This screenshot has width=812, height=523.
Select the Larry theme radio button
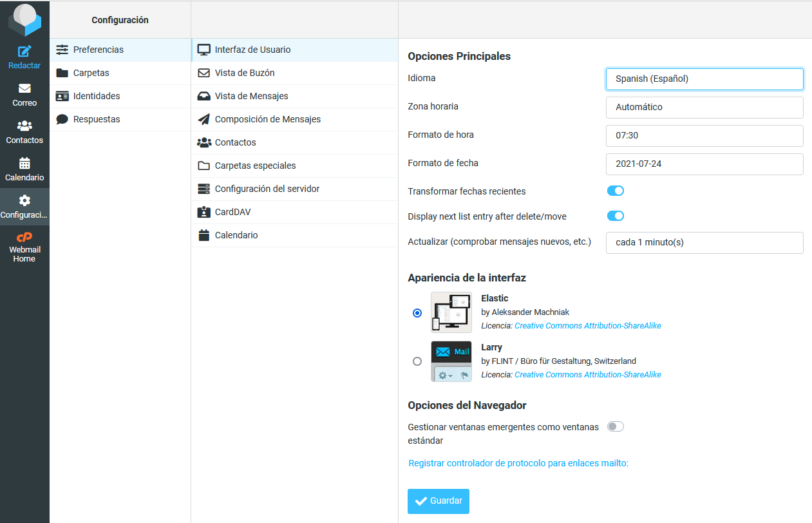click(x=417, y=361)
